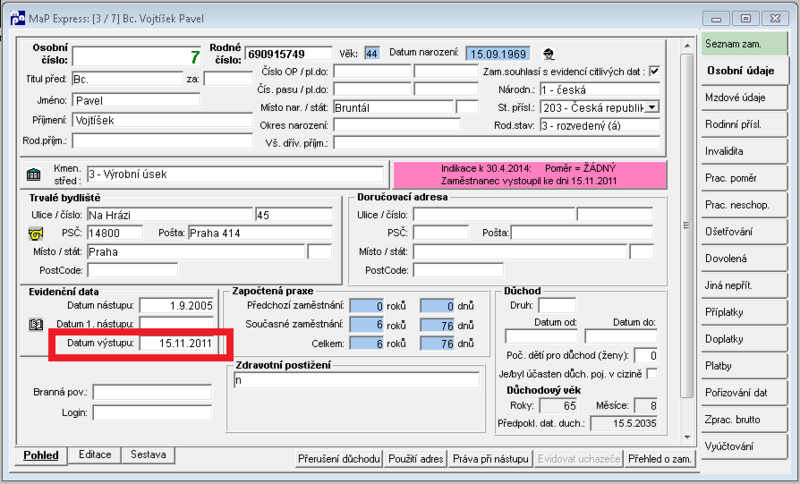Click the MaP Express title bar icon
This screenshot has width=800, height=484.
pyautogui.click(x=17, y=18)
